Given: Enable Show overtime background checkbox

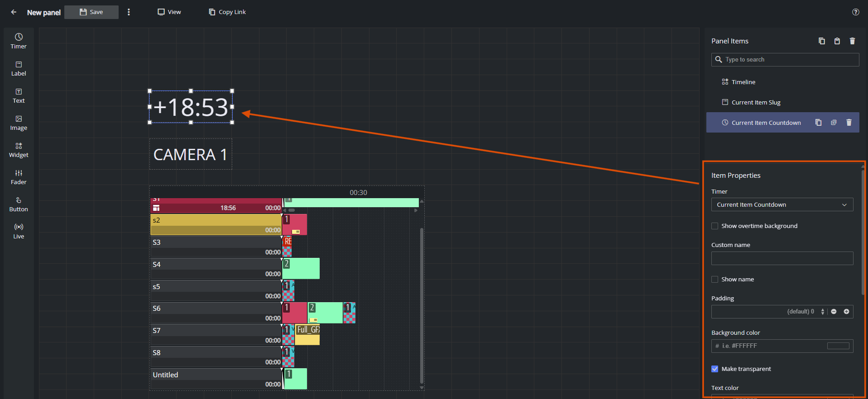Looking at the screenshot, I should [715, 226].
